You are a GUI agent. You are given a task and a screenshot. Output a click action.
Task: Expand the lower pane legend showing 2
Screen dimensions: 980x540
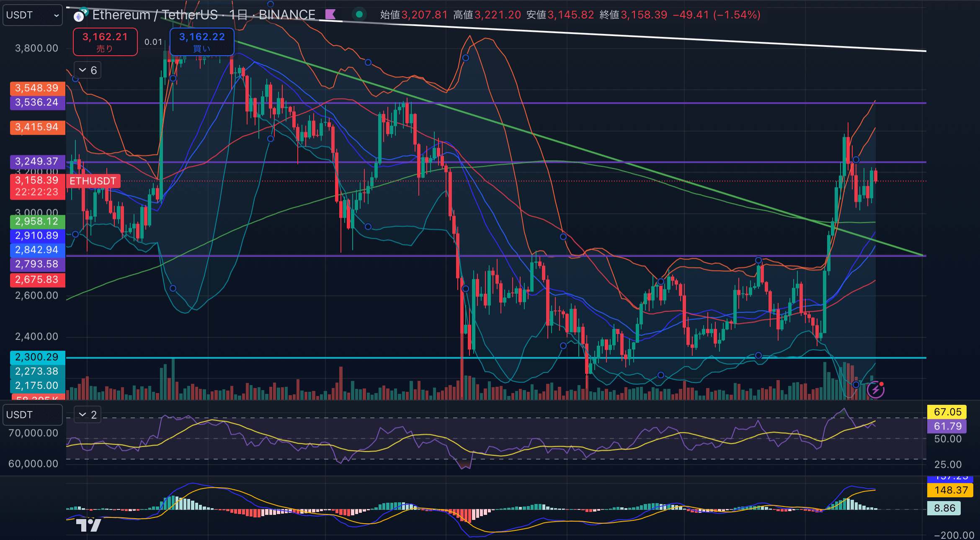tap(88, 415)
